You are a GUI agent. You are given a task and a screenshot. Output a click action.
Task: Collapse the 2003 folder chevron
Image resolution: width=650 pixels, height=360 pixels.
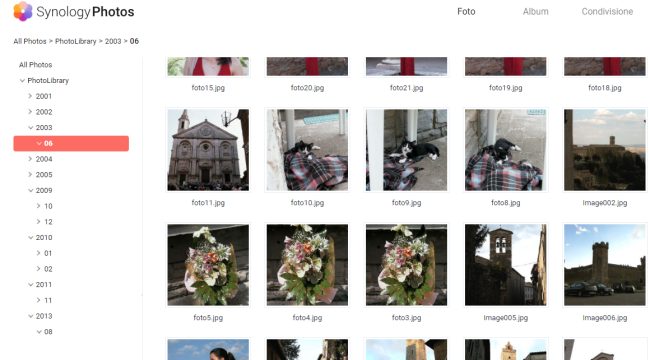click(31, 128)
